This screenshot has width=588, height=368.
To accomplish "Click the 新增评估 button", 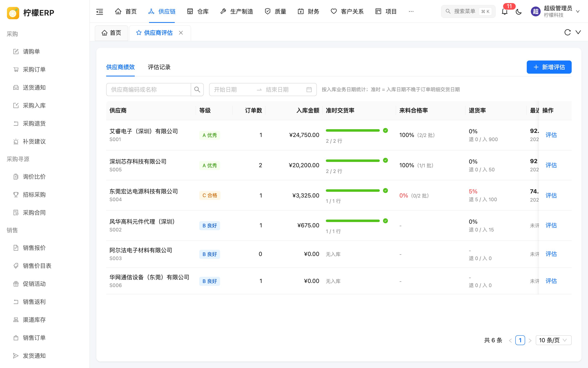I will (549, 67).
